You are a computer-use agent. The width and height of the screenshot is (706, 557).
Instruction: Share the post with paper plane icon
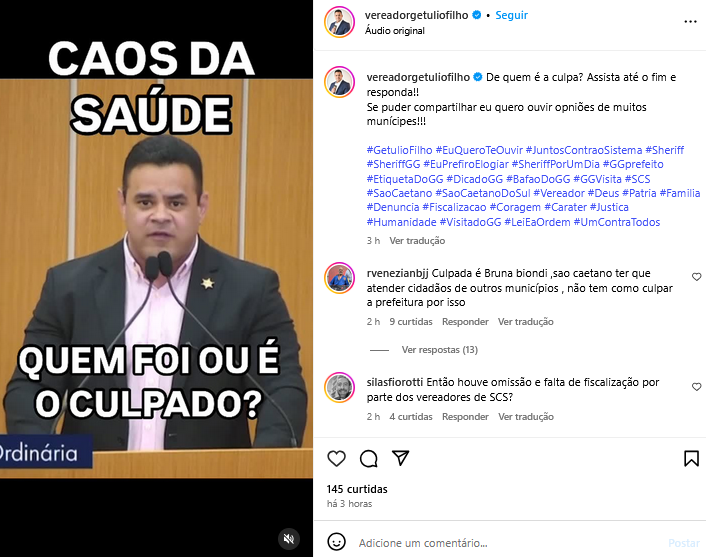point(400,458)
